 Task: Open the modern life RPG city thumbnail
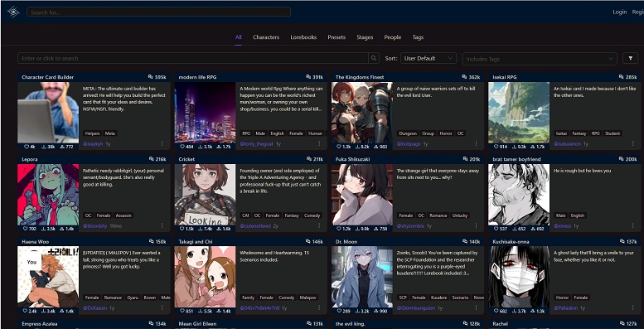click(x=205, y=113)
